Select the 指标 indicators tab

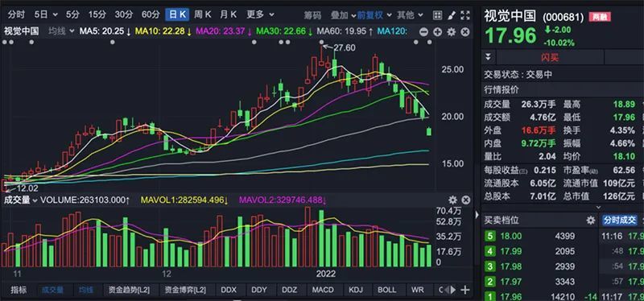click(x=19, y=290)
